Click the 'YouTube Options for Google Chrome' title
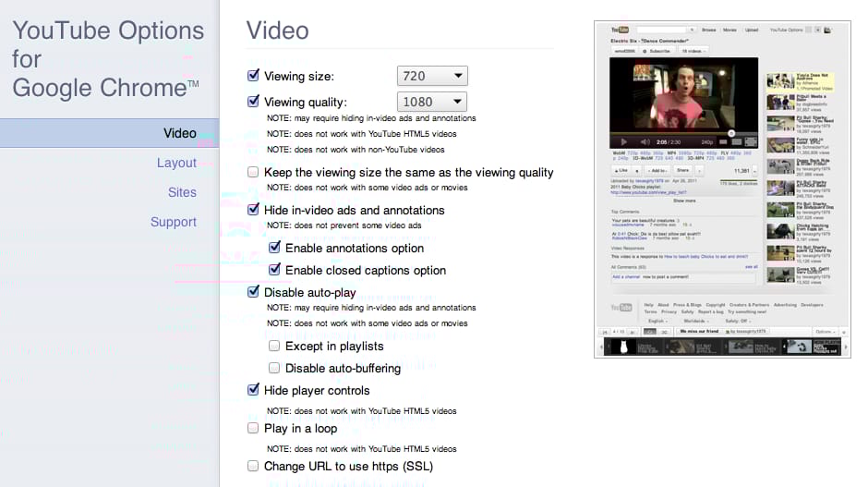Viewport: 868px width, 487px height. tap(108, 59)
